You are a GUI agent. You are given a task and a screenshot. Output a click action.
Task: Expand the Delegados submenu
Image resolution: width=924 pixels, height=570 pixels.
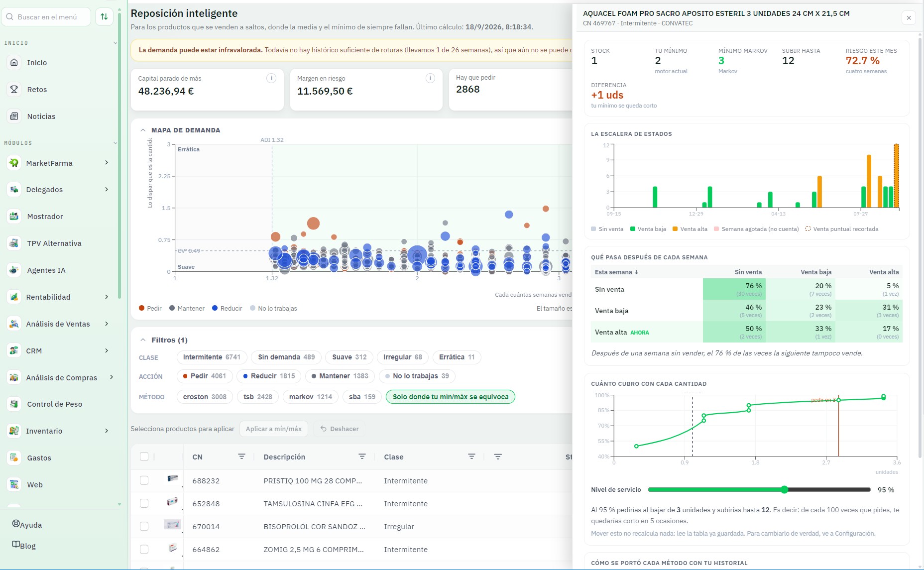(x=107, y=190)
